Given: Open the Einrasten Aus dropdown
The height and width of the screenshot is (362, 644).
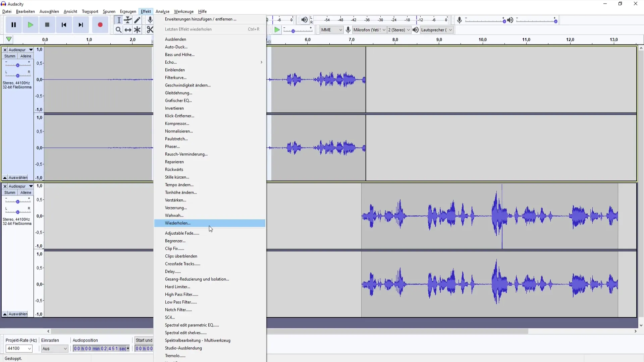Looking at the screenshot, I should (55, 349).
